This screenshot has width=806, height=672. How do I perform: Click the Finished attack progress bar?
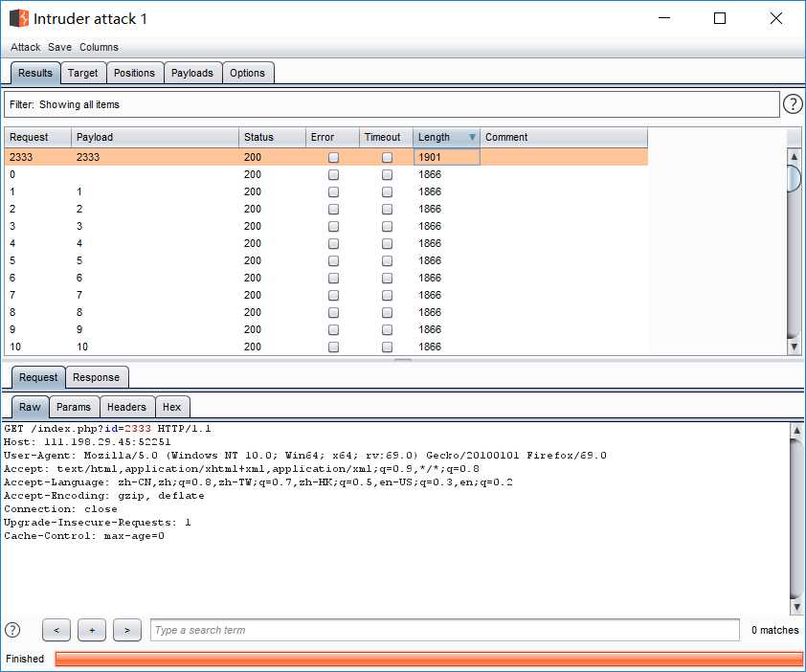coord(429,660)
